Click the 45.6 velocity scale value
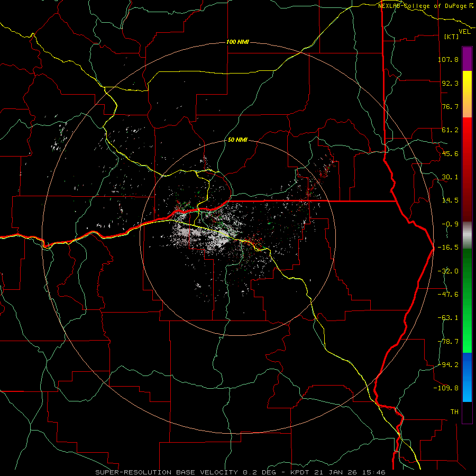This screenshot has width=476, height=476. click(x=450, y=153)
